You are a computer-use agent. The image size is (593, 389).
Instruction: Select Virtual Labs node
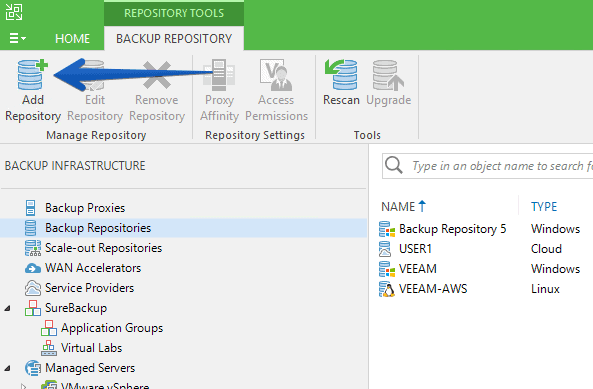coord(92,348)
